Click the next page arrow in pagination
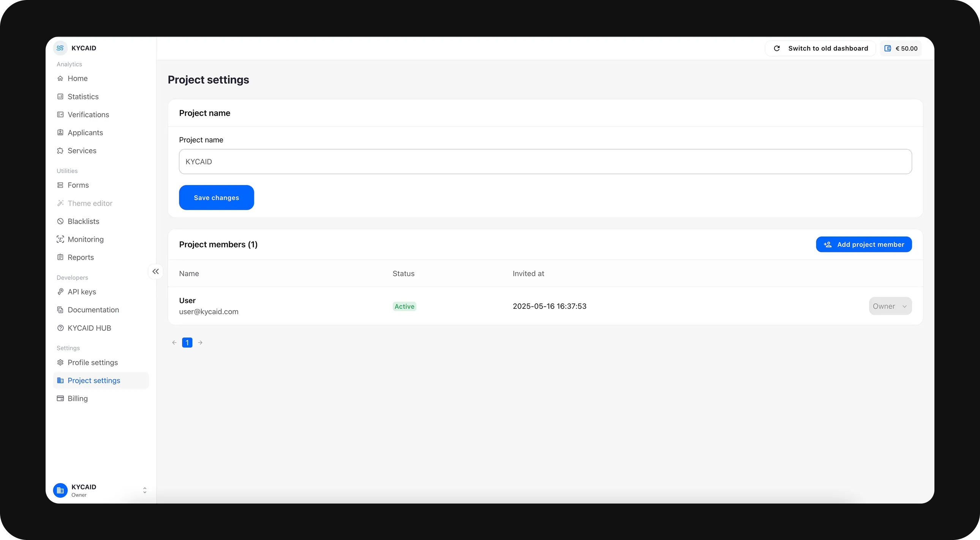The height and width of the screenshot is (540, 980). point(200,342)
